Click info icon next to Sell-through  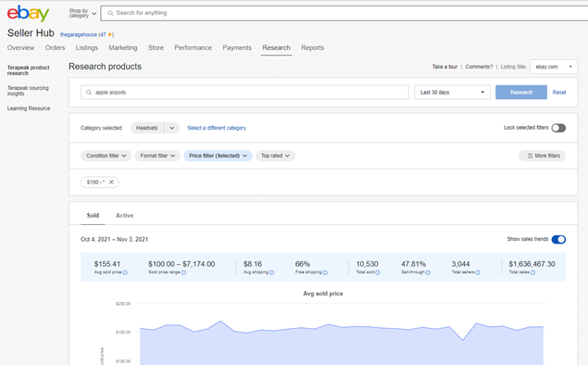click(428, 272)
